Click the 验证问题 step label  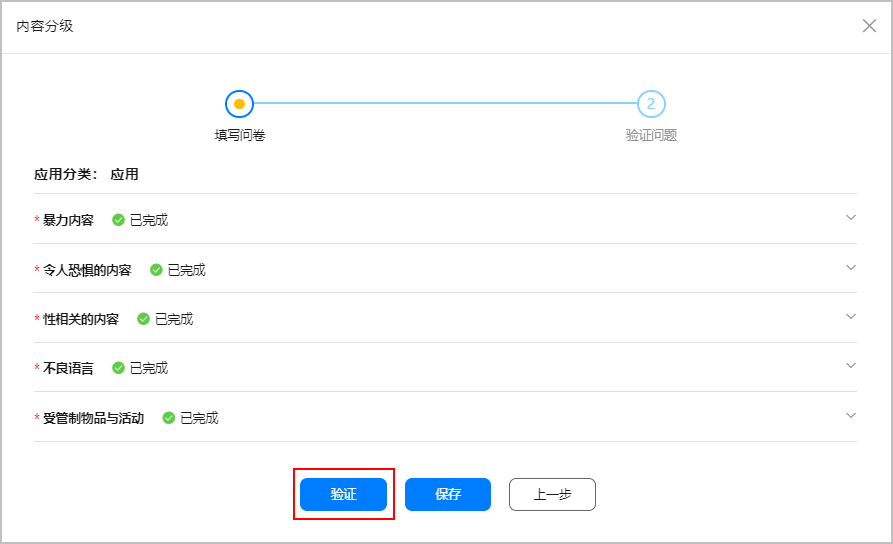[x=651, y=135]
